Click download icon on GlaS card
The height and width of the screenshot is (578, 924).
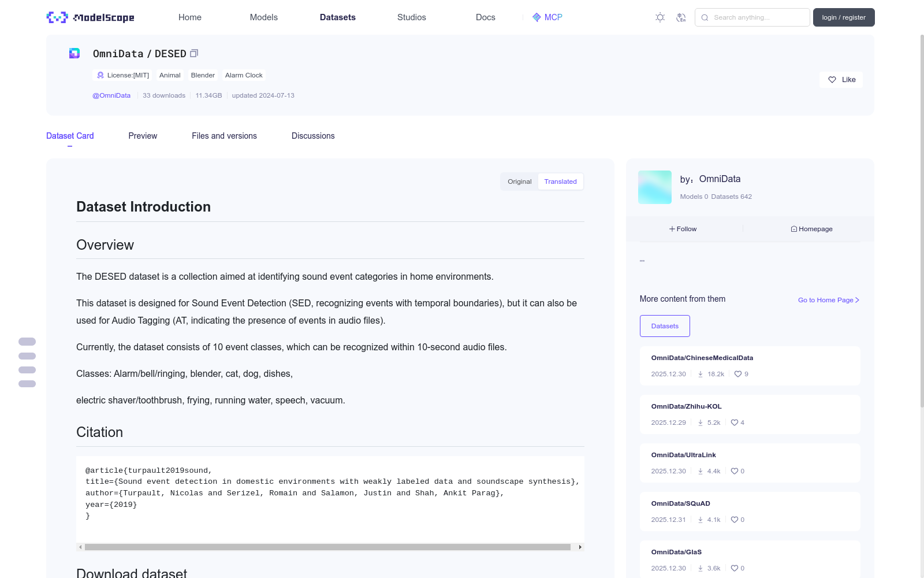(701, 568)
